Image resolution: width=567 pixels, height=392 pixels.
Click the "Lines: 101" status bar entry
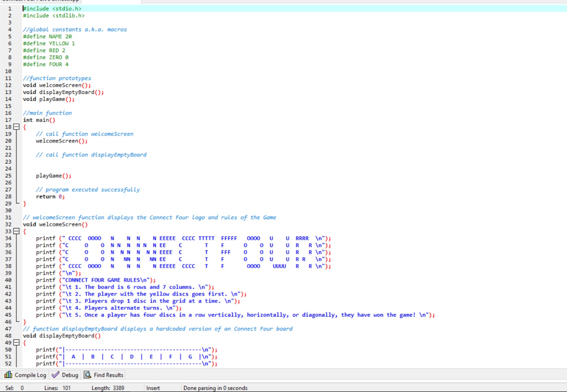coord(57,388)
